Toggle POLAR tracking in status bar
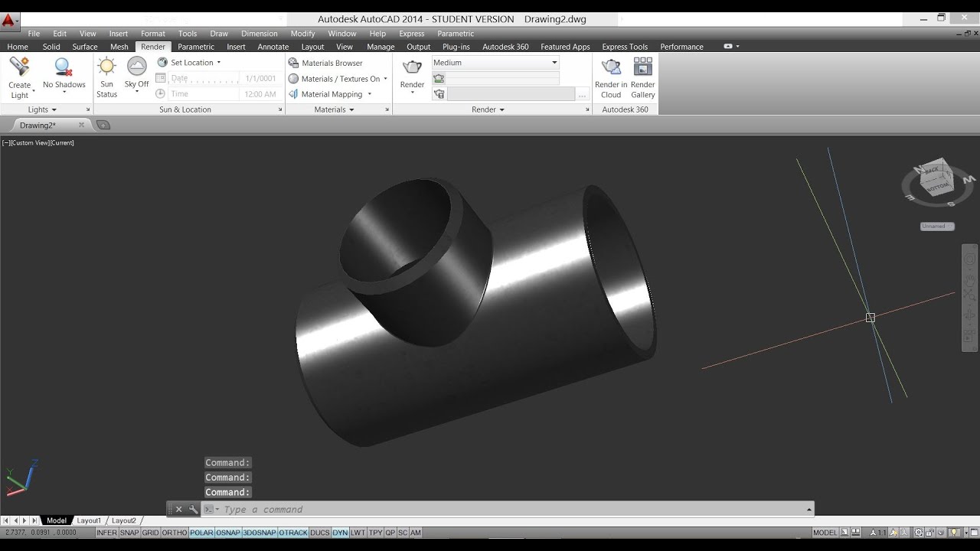The width and height of the screenshot is (980, 551). click(201, 533)
